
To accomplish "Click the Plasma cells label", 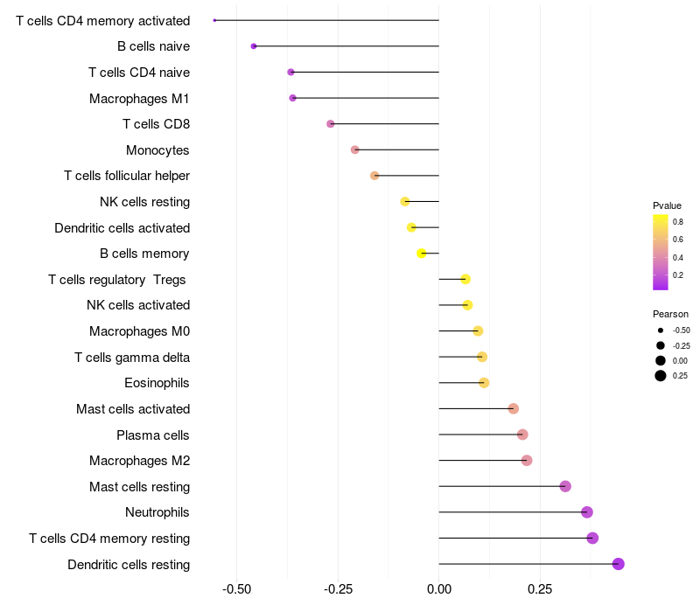I will click(x=152, y=435).
